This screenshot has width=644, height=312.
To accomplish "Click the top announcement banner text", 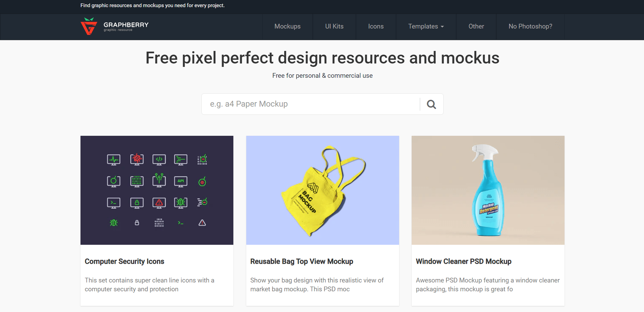I will coord(152,5).
